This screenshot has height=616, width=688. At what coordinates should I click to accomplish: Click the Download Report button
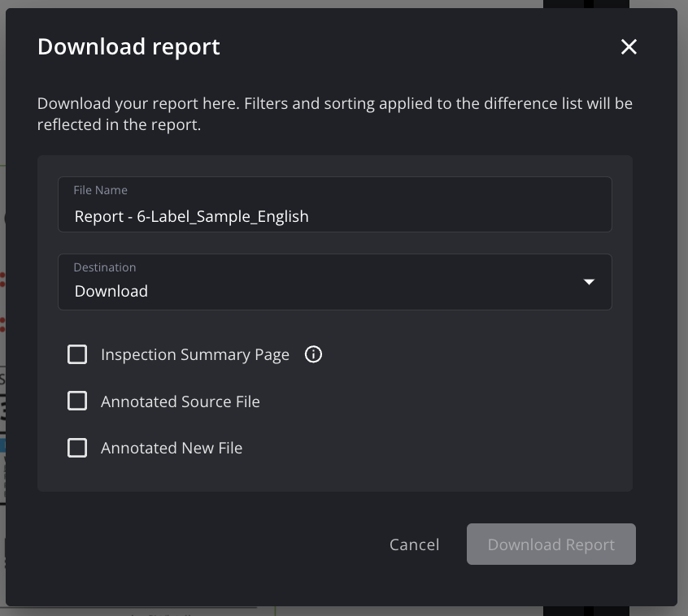coord(551,544)
